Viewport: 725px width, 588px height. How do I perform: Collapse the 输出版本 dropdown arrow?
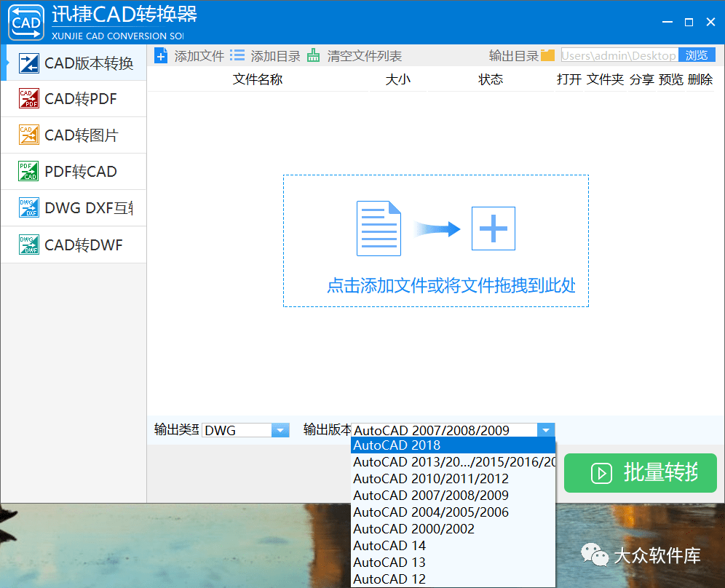546,430
